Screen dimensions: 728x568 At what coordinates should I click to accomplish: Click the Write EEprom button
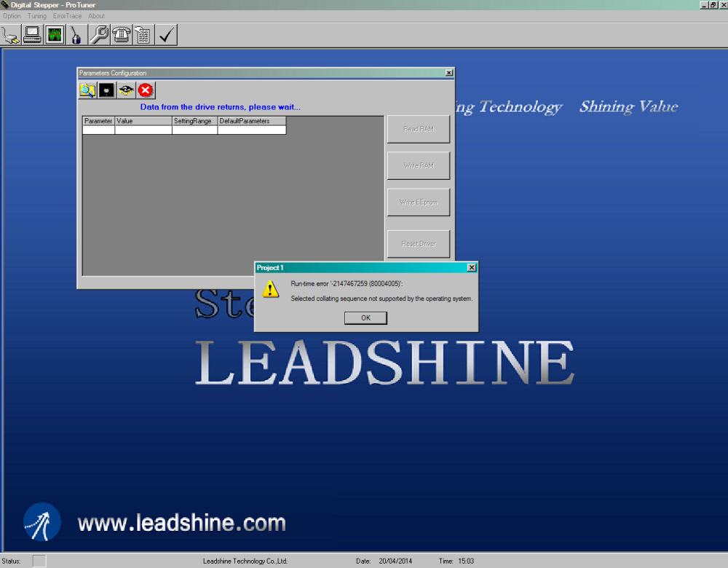[x=419, y=202]
